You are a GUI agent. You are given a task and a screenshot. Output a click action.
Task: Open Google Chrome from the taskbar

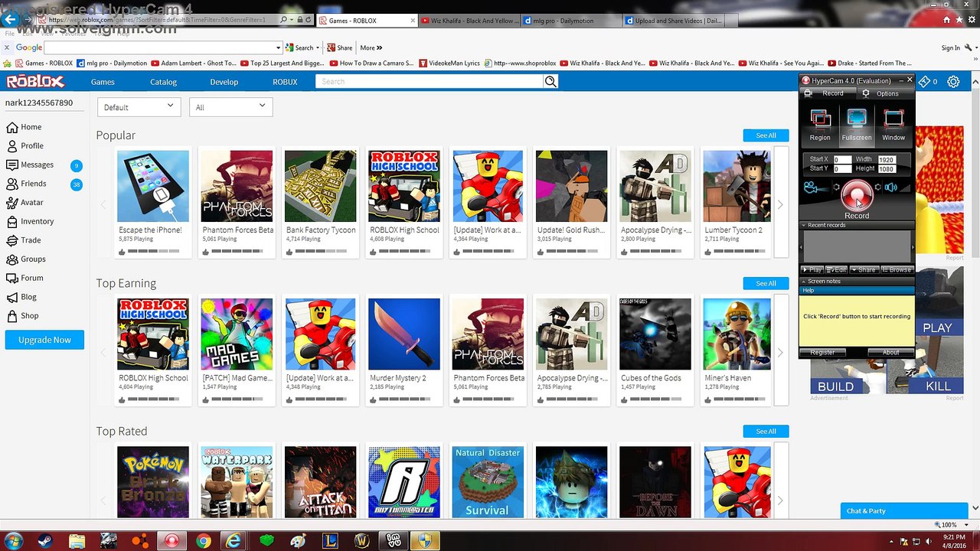[203, 541]
